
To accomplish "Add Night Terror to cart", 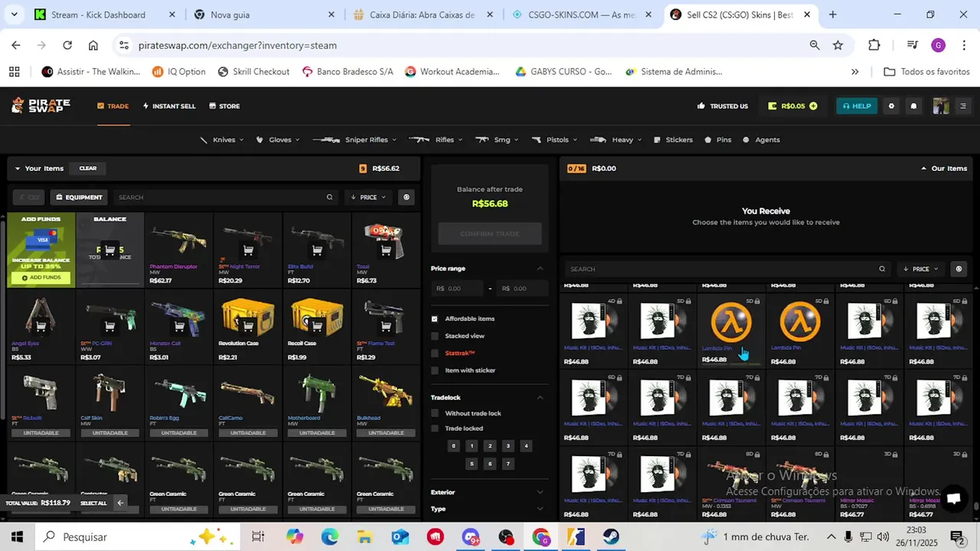I will [248, 250].
